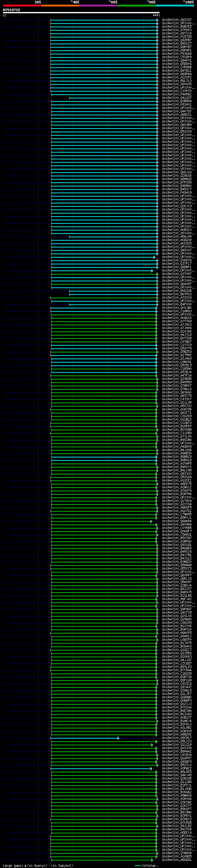This screenshot has height=868, width=197.
Task: Click the orange ~40% identity legend segment
Action: (60, 6)
